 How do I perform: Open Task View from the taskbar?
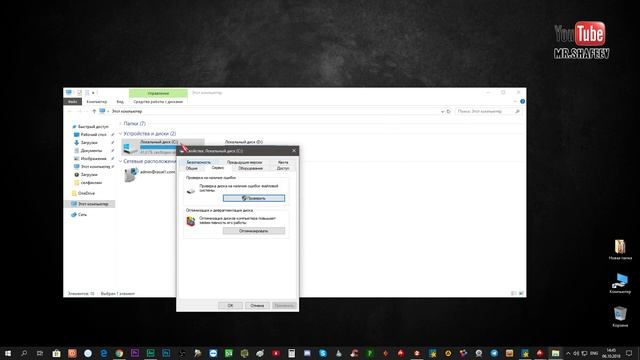pos(40,353)
